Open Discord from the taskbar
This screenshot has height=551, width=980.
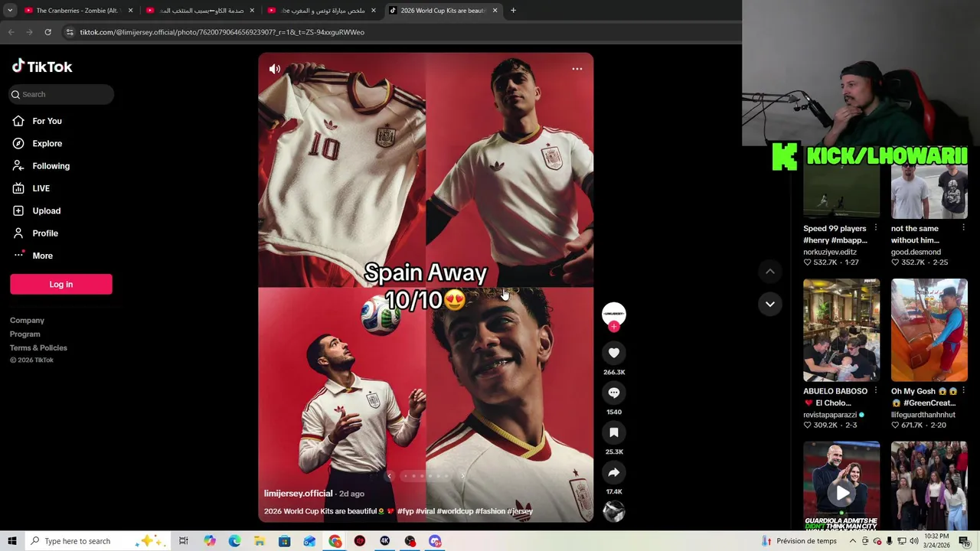(435, 541)
